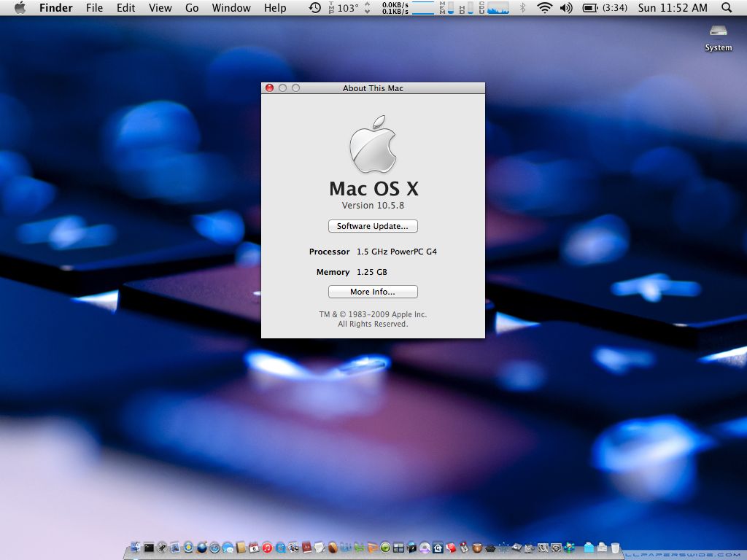Screen dimensions: 747x560
Task: Open iCal calendar in the Dock
Action: tap(254, 548)
